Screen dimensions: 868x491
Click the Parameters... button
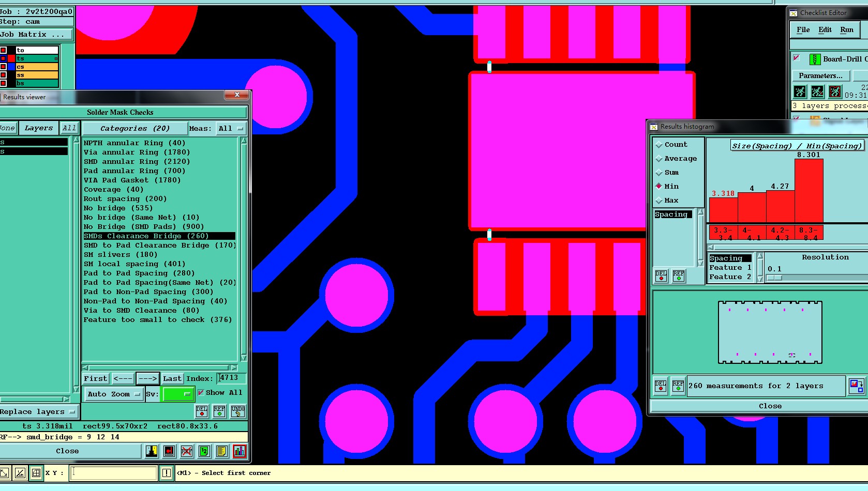click(820, 75)
